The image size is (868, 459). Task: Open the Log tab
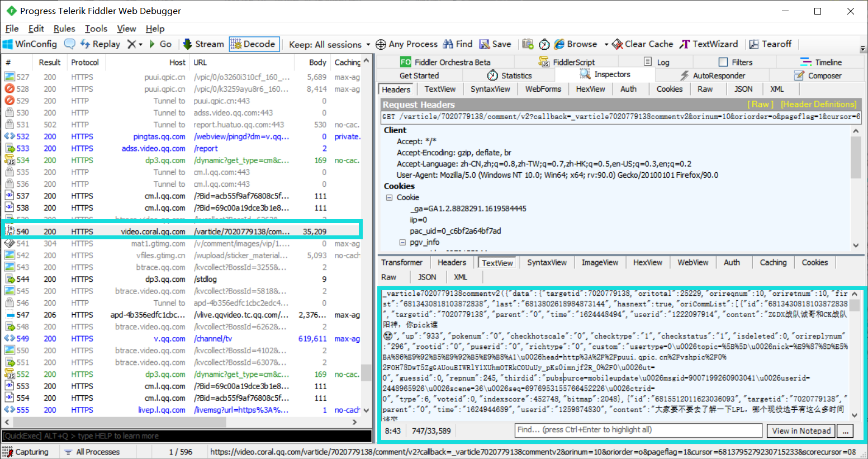pyautogui.click(x=657, y=62)
